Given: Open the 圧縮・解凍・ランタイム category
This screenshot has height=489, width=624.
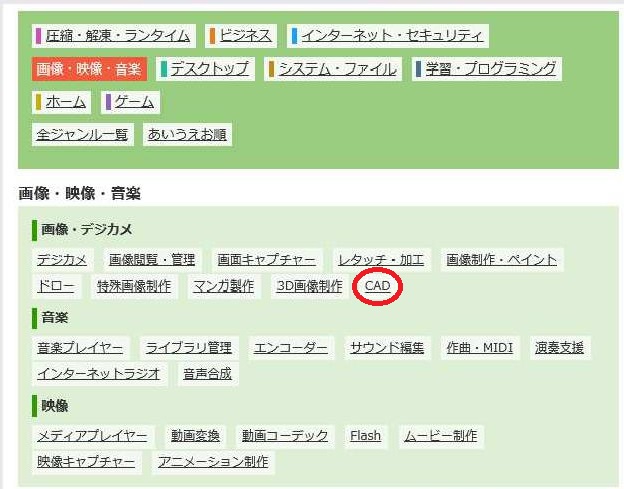Looking at the screenshot, I should coord(116,36).
